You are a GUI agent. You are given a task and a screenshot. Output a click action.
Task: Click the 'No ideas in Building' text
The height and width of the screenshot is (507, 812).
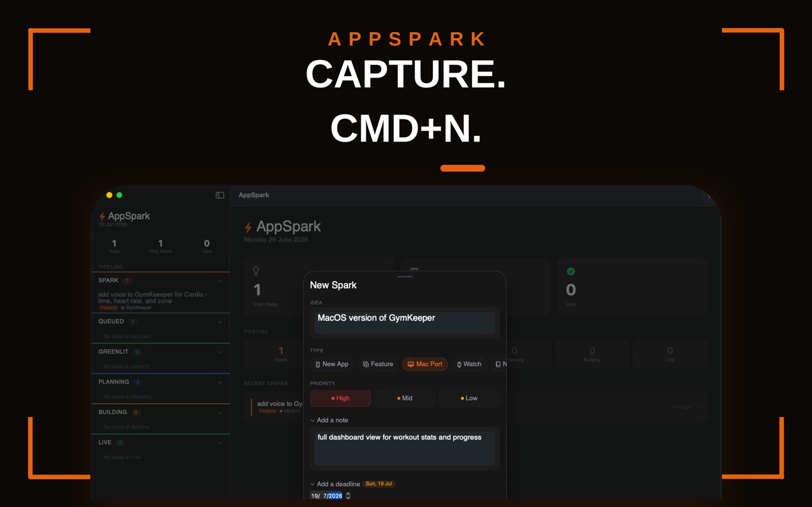[127, 427]
